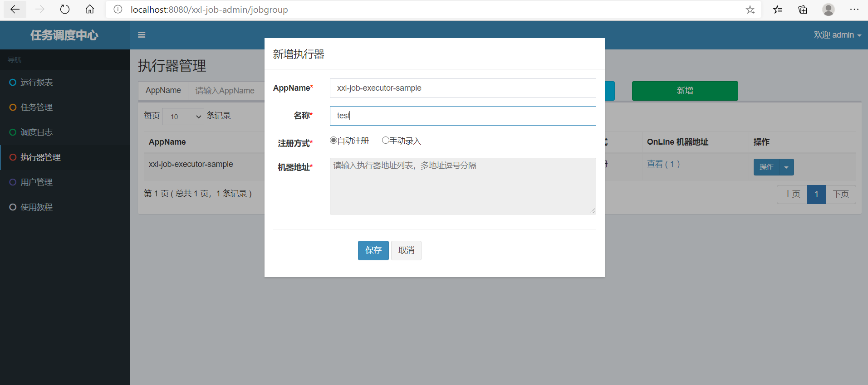Viewport: 868px width, 385px height.
Task: Open the collections icon
Action: (x=803, y=10)
